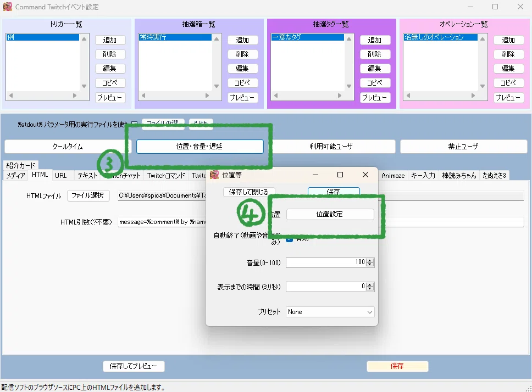This screenshot has height=392, width=532.
Task: Switch to the テキスト tab
Action: [87, 176]
